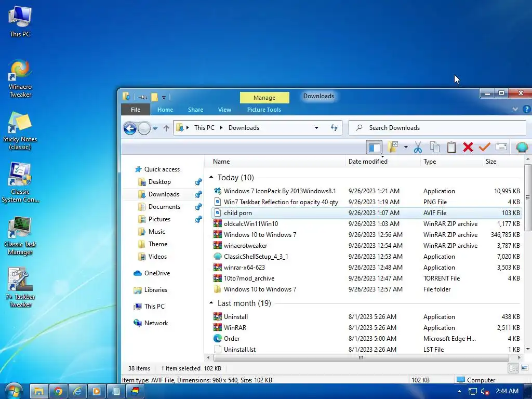Click the New folder icon in title bar
The image size is (532, 399).
pos(154,97)
